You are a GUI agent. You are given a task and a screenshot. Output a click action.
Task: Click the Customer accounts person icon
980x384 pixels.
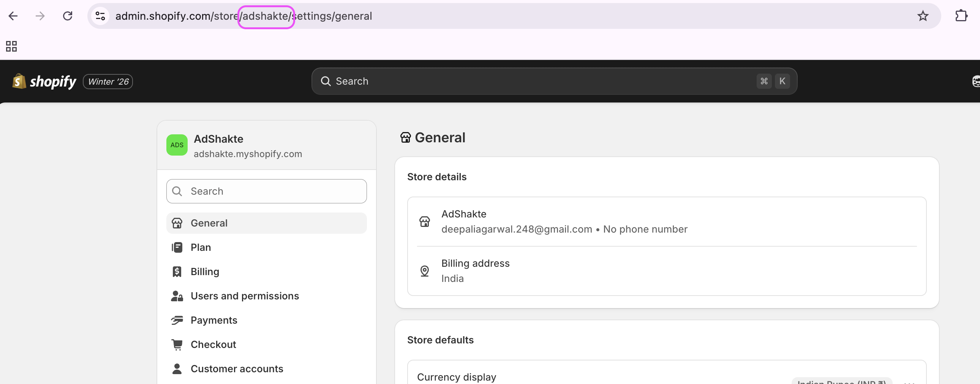[x=177, y=368]
